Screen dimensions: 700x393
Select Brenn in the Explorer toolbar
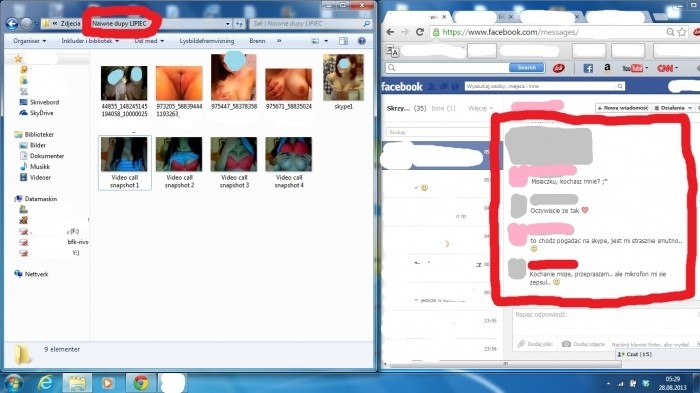pyautogui.click(x=257, y=41)
